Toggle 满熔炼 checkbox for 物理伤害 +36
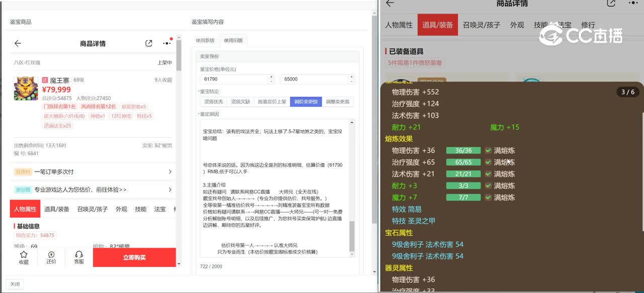 pos(488,151)
